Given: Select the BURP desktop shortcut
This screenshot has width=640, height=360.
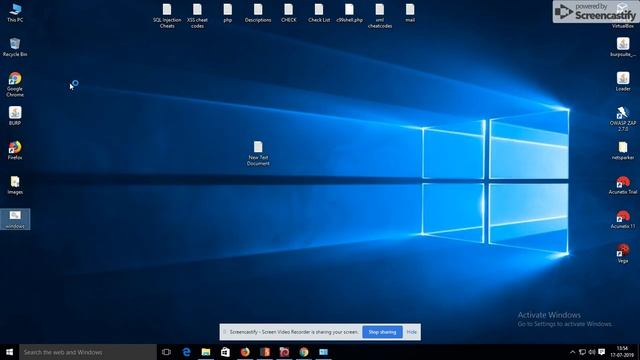Looking at the screenshot, I should [15, 116].
